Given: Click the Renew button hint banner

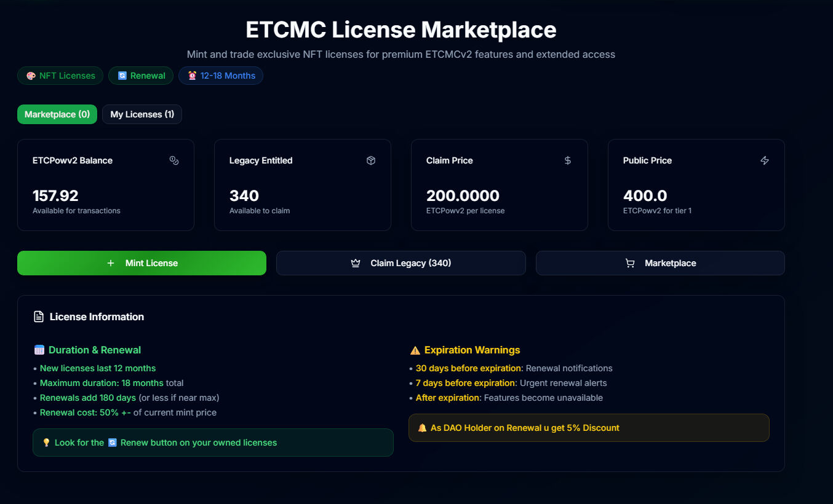Looking at the screenshot, I should pos(213,443).
